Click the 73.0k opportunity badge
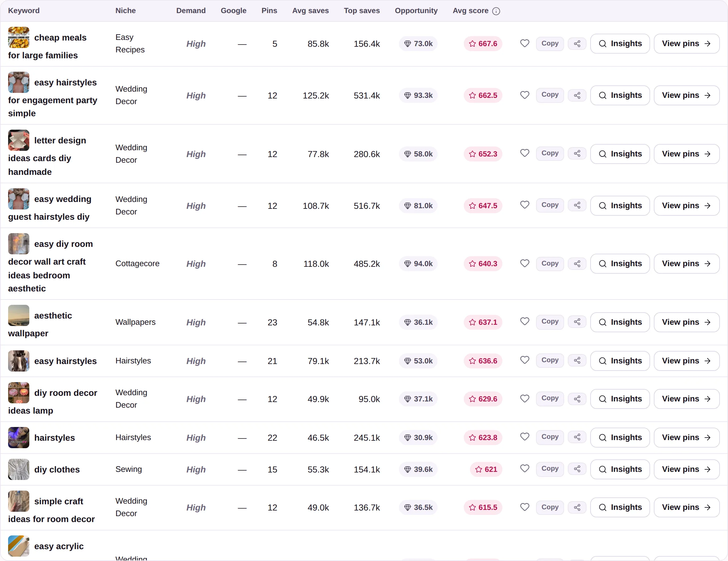Image resolution: width=728 pixels, height=561 pixels. click(418, 44)
